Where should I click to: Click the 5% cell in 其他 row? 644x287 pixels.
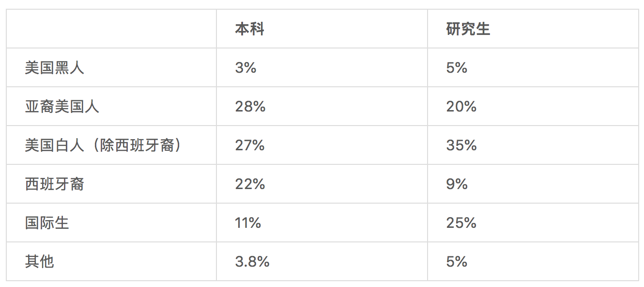point(457,262)
